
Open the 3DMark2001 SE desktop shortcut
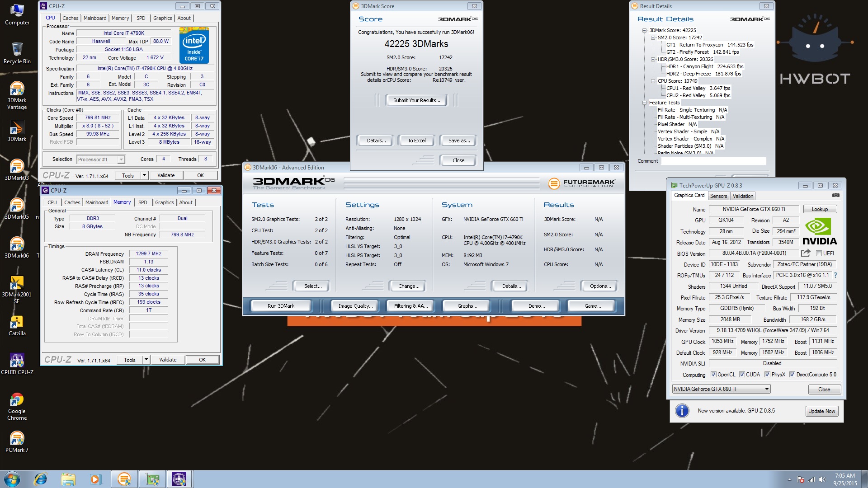[17, 290]
